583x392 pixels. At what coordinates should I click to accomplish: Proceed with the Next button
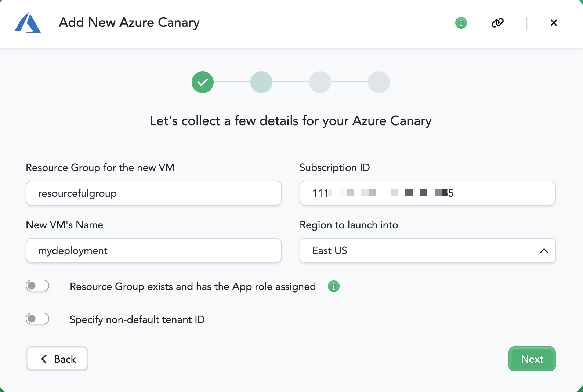[532, 359]
